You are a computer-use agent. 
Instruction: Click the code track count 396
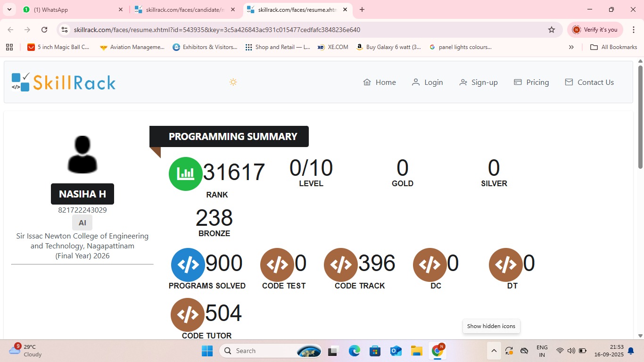[x=377, y=263]
